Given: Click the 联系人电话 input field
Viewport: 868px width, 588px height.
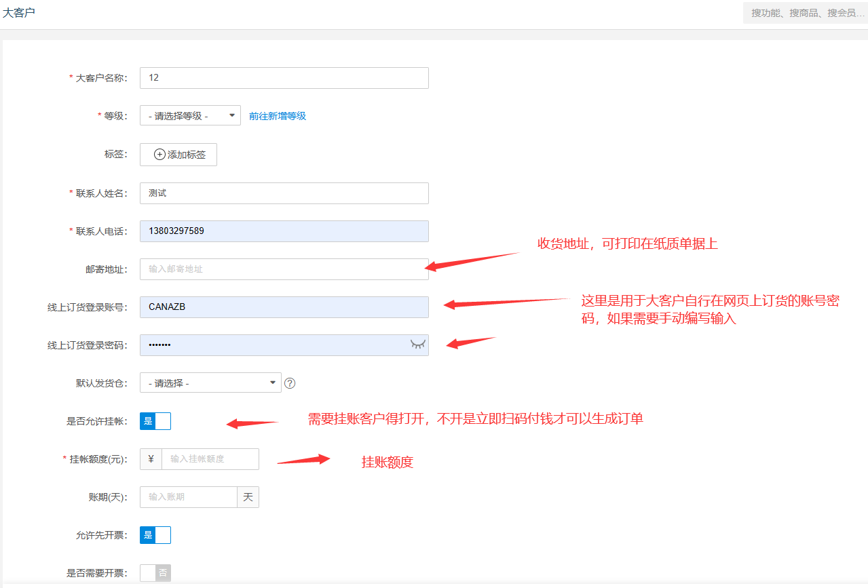Looking at the screenshot, I should point(284,231).
